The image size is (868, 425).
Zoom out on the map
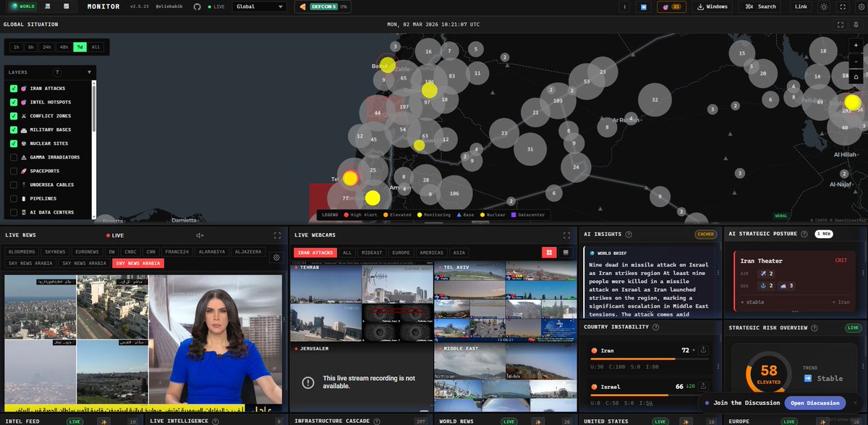click(856, 61)
